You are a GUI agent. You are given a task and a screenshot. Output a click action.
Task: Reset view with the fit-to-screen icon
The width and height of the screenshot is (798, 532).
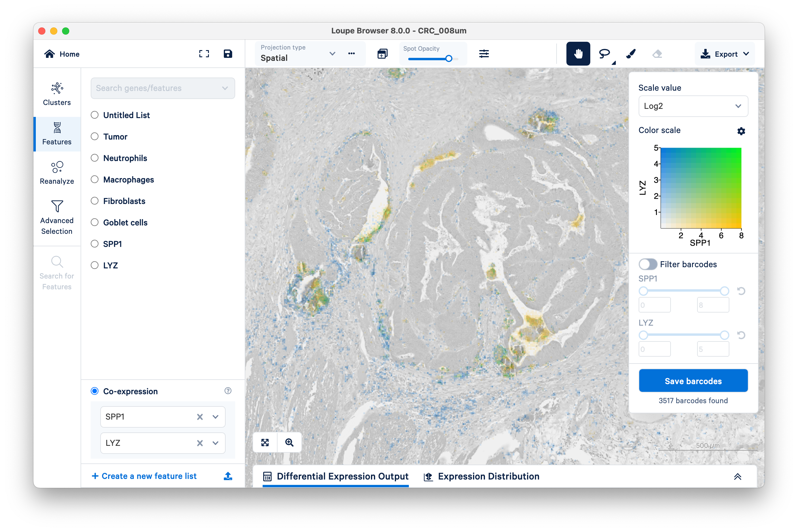[x=265, y=443]
